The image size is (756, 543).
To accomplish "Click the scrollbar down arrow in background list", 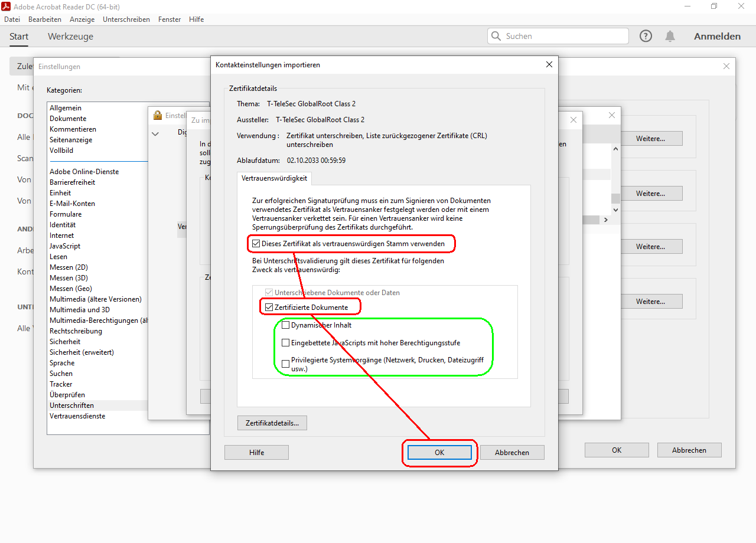I will coord(615,210).
